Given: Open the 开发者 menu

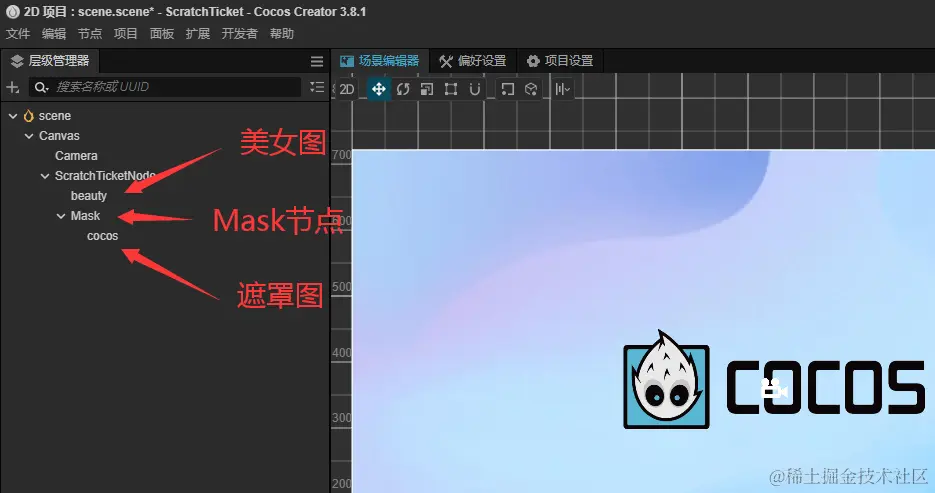Looking at the screenshot, I should (x=240, y=34).
